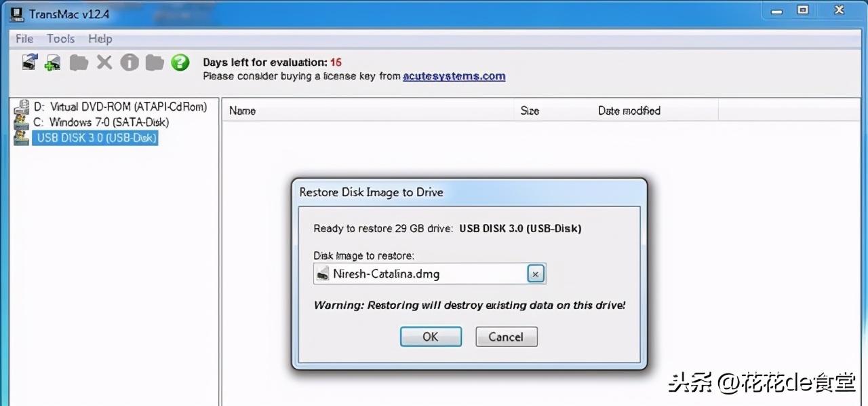This screenshot has height=406, width=868.
Task: Open the Help menu
Action: (x=100, y=39)
